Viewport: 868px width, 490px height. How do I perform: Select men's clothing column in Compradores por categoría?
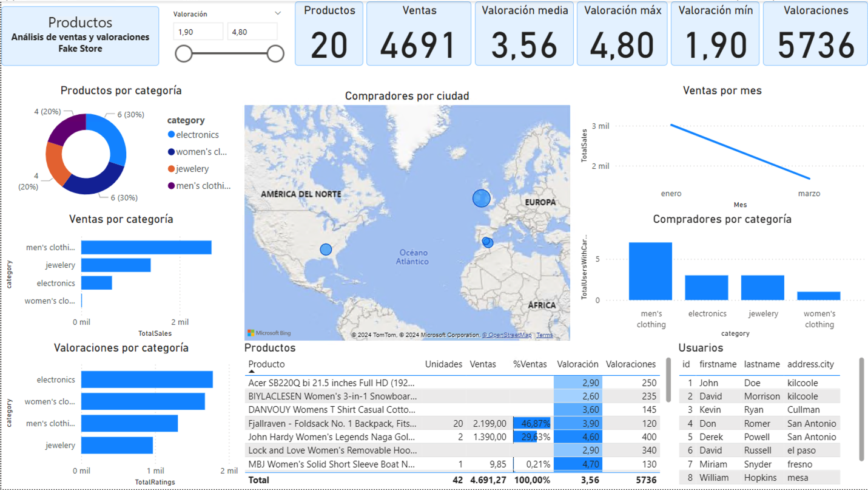[x=650, y=271]
